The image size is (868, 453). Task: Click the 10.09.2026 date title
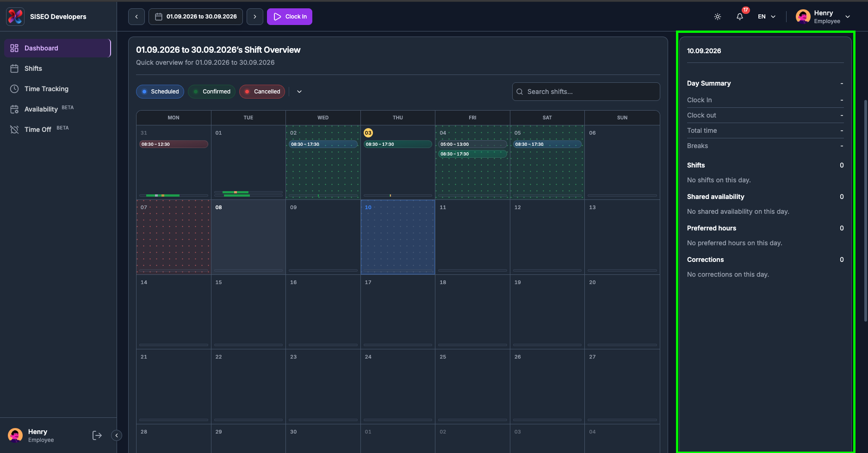click(x=704, y=51)
